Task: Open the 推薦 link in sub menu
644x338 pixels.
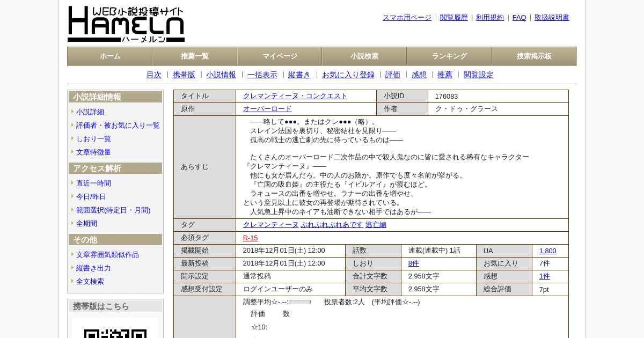Action: coord(445,75)
